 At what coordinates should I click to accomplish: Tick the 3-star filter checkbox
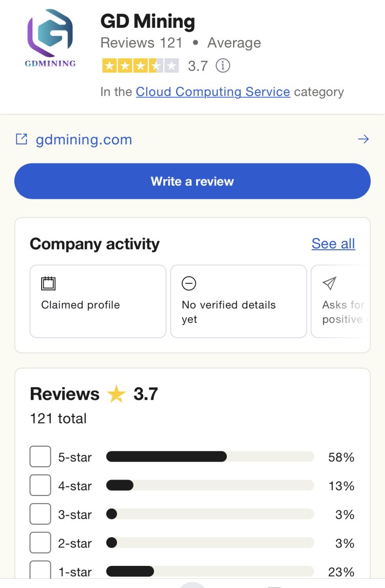[x=41, y=514]
